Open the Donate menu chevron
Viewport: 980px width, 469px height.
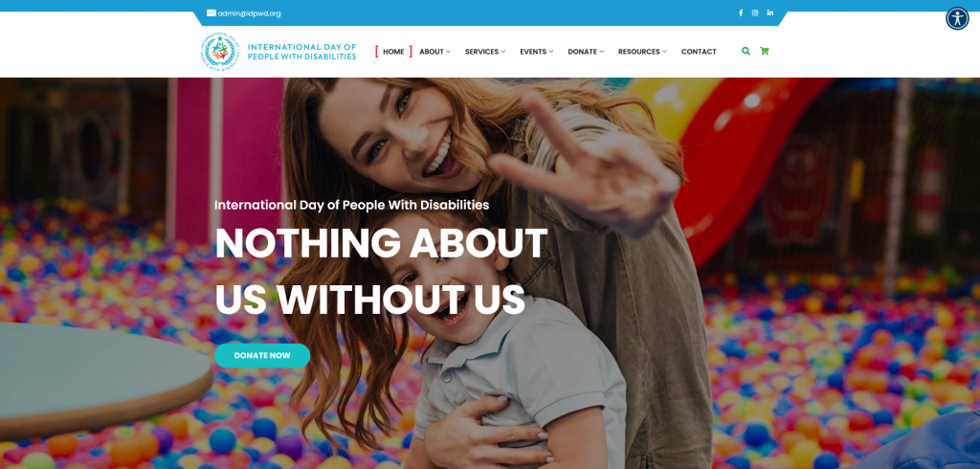pyautogui.click(x=602, y=52)
